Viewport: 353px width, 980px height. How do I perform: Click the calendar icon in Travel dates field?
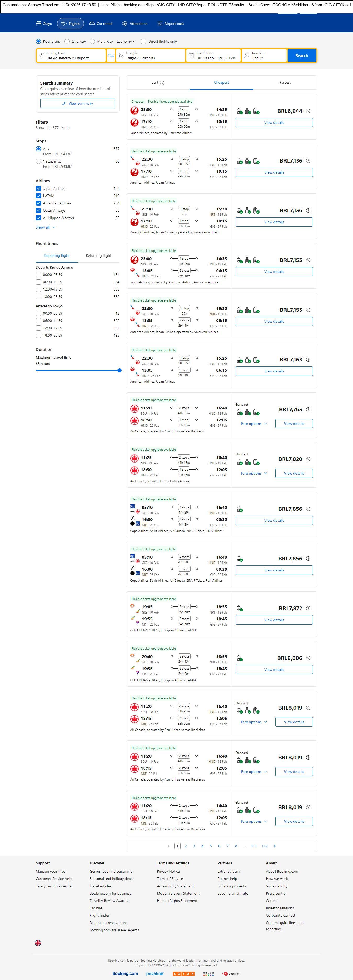click(x=191, y=55)
